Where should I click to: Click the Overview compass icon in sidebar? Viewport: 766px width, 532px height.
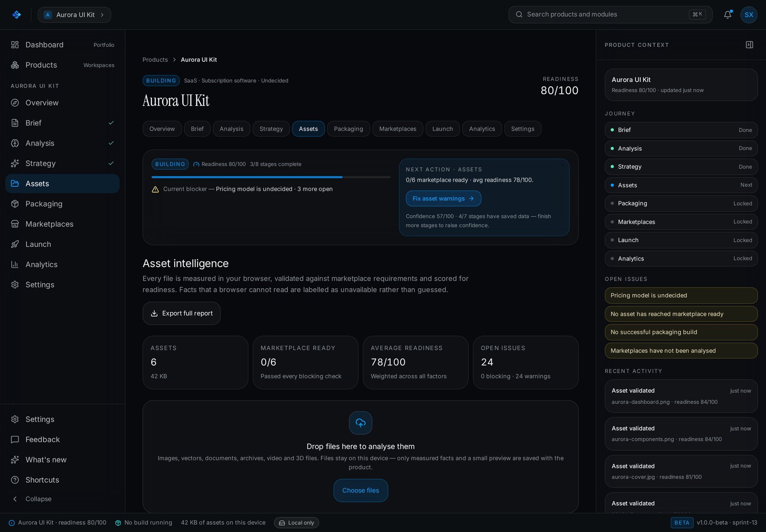pos(15,102)
